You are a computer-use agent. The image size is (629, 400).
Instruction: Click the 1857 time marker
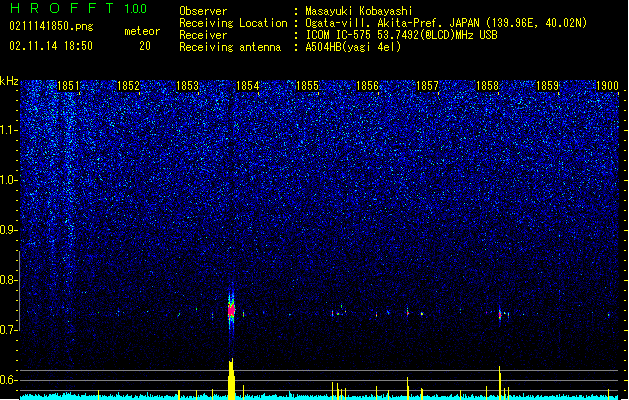427,86
